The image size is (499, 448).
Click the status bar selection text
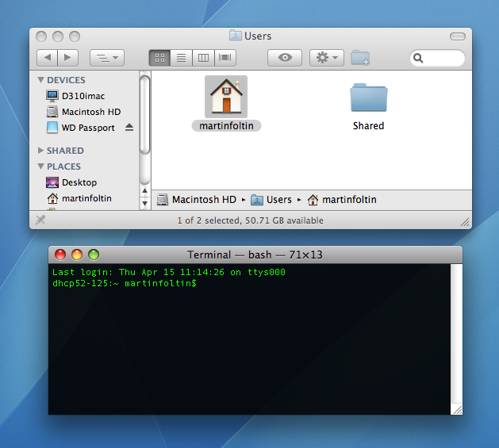coord(250,220)
